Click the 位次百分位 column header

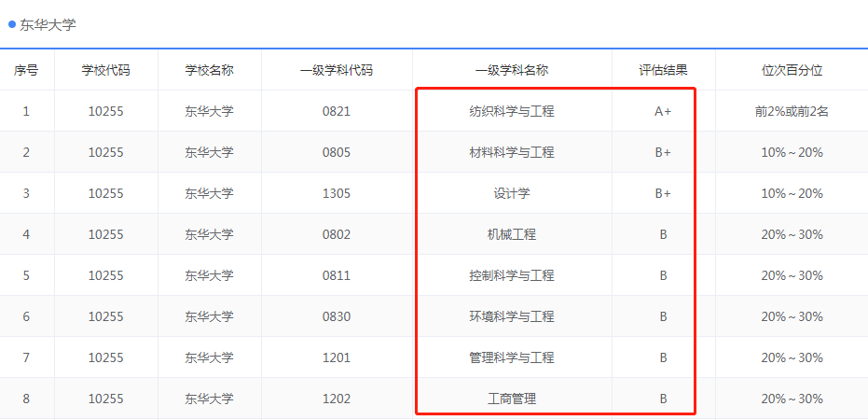[792, 70]
